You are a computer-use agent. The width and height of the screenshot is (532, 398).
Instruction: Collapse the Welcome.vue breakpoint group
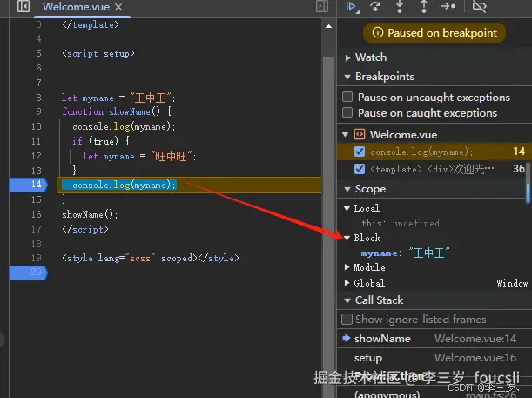[x=346, y=135]
